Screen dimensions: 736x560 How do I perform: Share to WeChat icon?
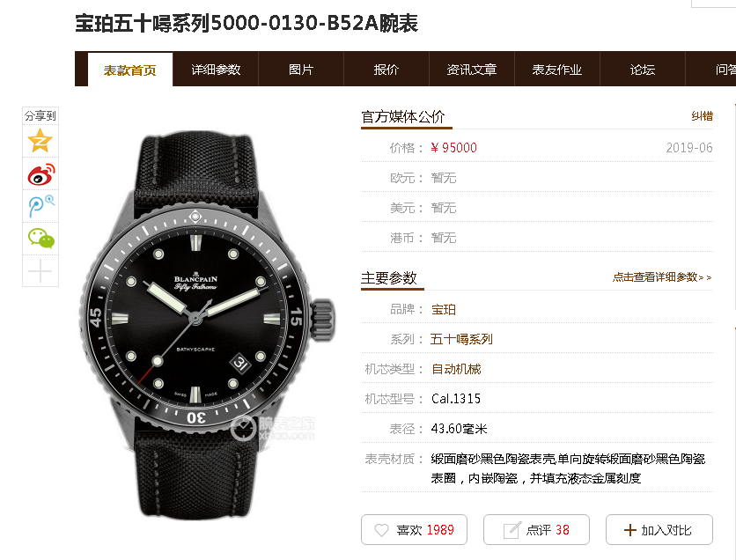click(40, 239)
